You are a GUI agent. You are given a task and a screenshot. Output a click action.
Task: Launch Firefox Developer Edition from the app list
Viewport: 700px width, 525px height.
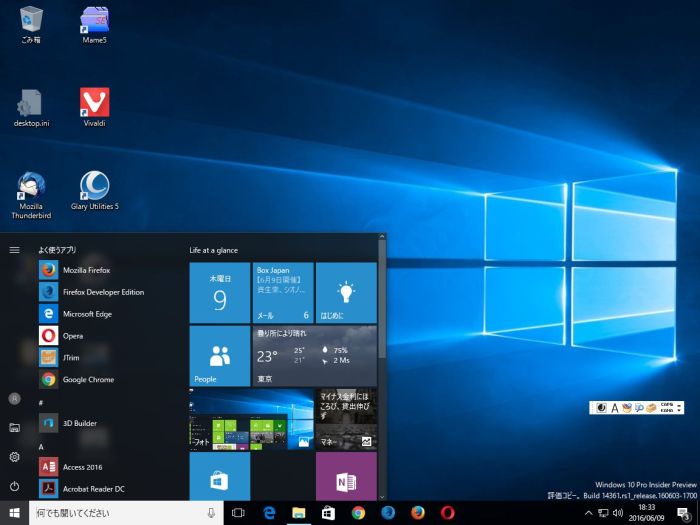(x=103, y=292)
